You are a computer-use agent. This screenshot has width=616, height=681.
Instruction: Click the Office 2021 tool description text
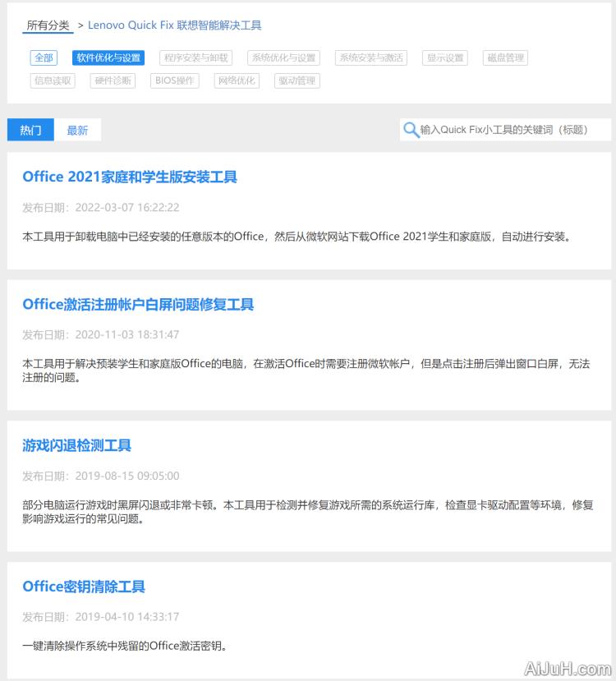coord(297,237)
